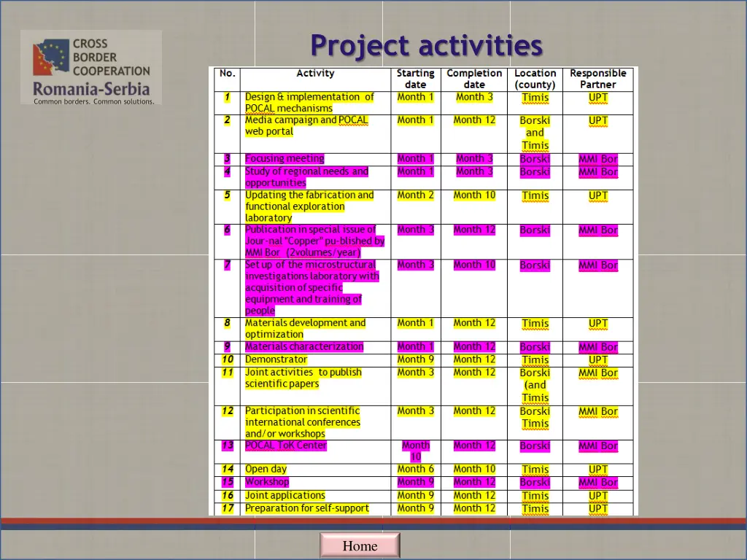This screenshot has height=560, width=747.
Task: Click 'Month 10' completion date in row 7
Action: click(474, 265)
